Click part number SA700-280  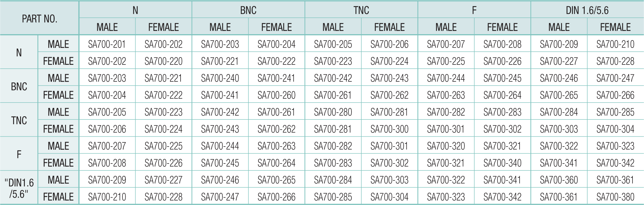(333, 112)
